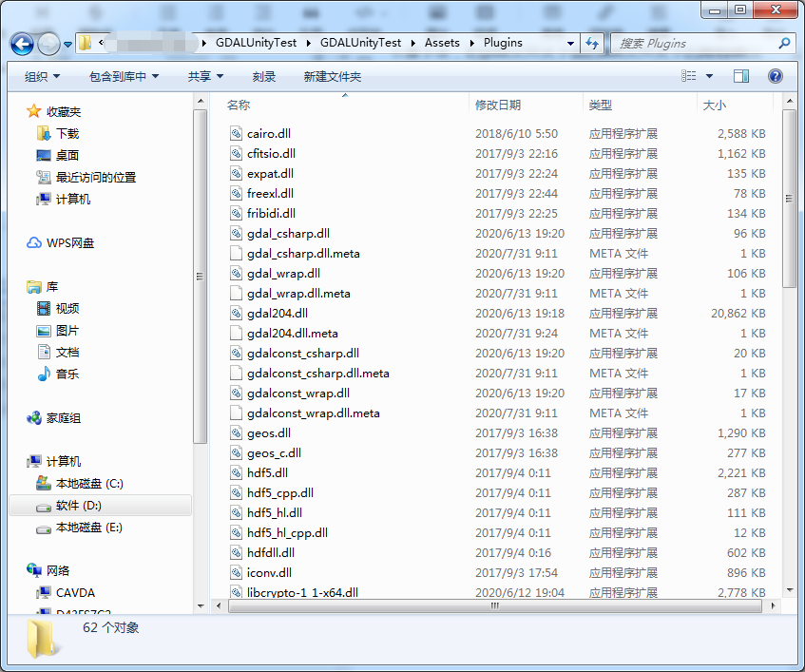Select the 收藏夹 star icon
Screen dimensions: 805x672
(x=34, y=111)
